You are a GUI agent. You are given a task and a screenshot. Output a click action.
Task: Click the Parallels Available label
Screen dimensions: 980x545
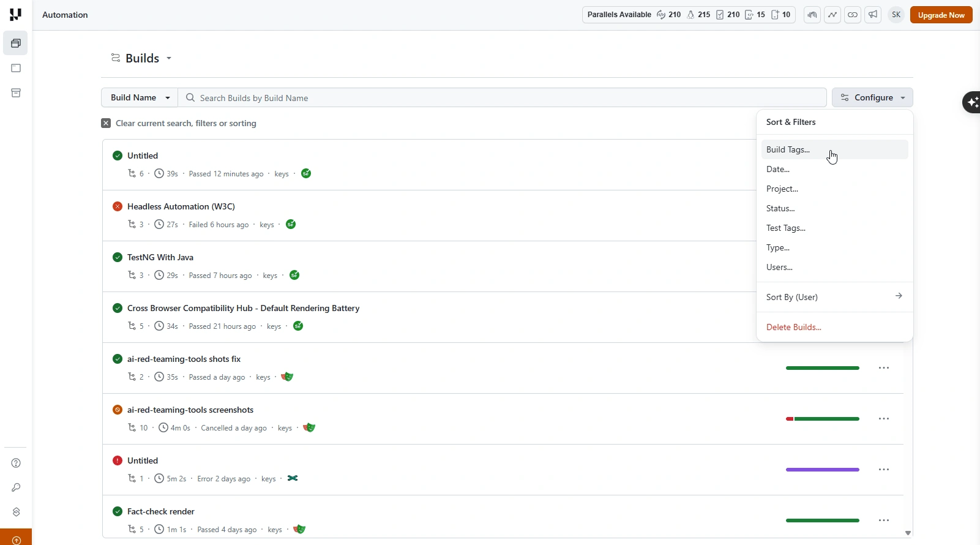click(619, 15)
